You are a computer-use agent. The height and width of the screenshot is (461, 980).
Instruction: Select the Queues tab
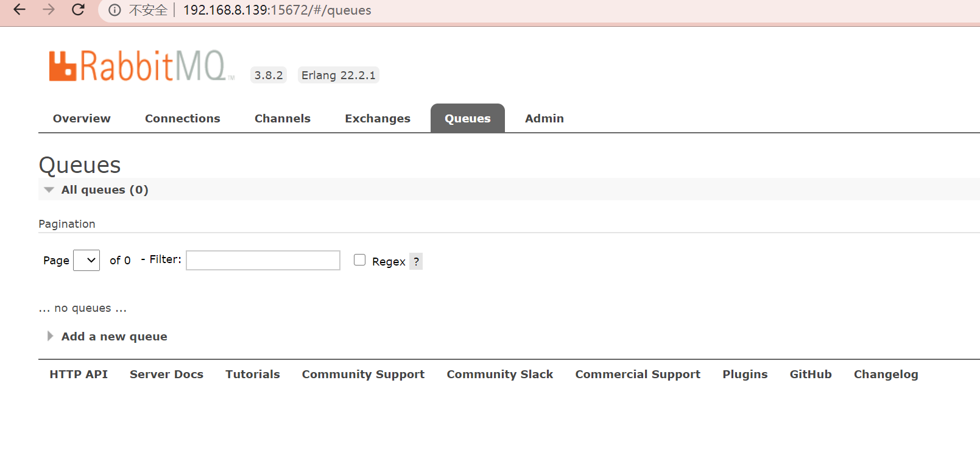pyautogui.click(x=468, y=118)
